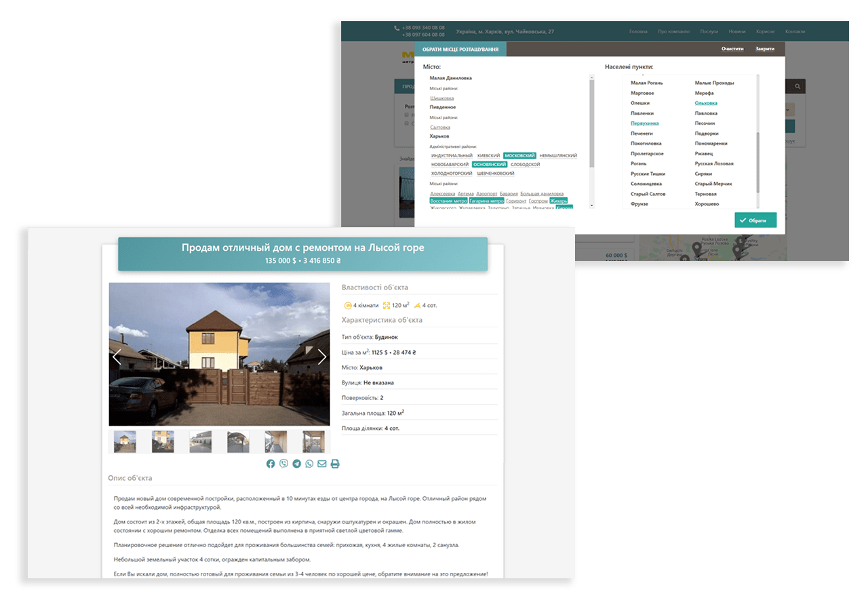
Task: Deselect Первухинка settlement
Action: (x=645, y=123)
